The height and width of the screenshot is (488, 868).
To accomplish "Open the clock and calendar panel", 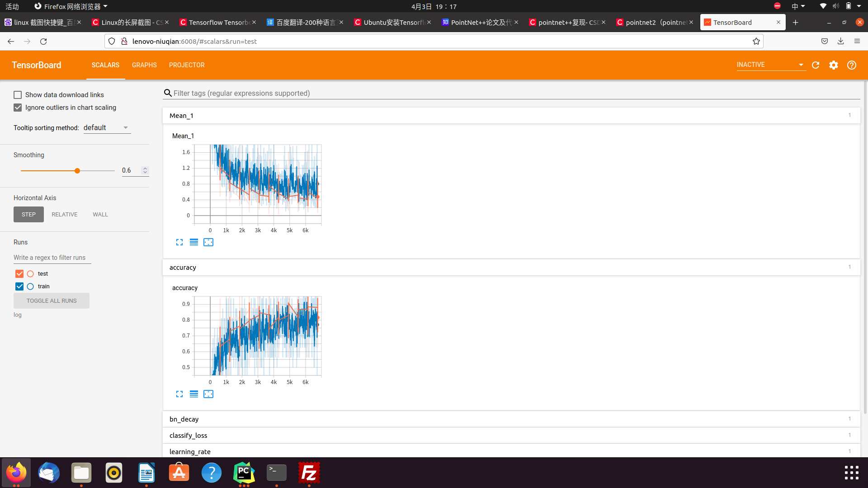I will click(434, 6).
